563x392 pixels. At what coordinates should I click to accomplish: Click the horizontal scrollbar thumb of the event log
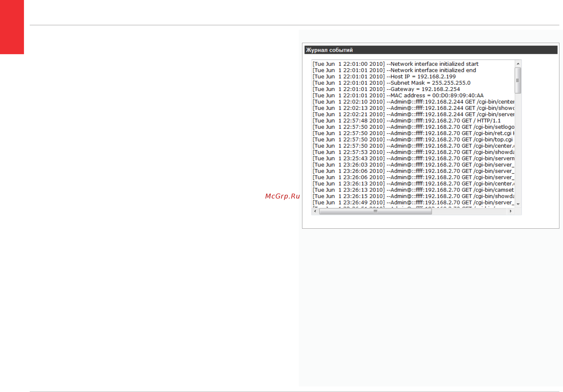click(x=375, y=211)
